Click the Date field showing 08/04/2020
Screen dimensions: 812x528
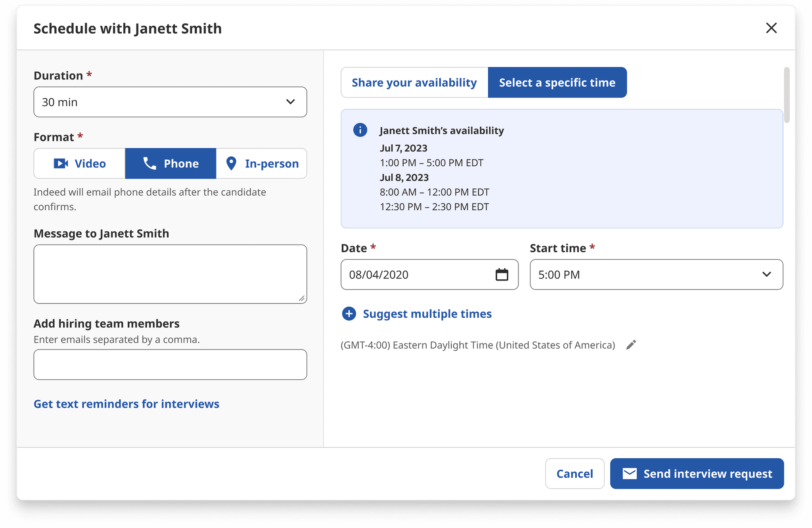(429, 275)
